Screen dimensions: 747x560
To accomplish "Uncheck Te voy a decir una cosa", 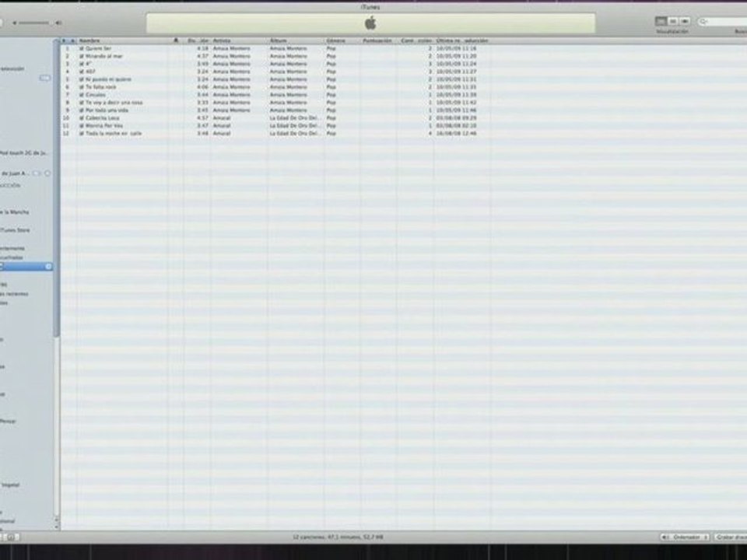I will coord(82,103).
